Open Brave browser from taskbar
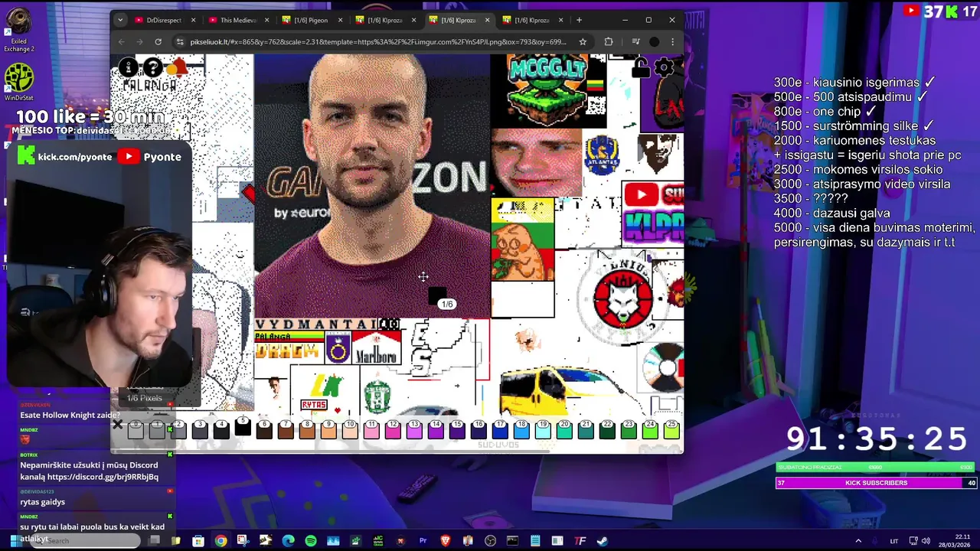This screenshot has height=551, width=980. (x=446, y=541)
